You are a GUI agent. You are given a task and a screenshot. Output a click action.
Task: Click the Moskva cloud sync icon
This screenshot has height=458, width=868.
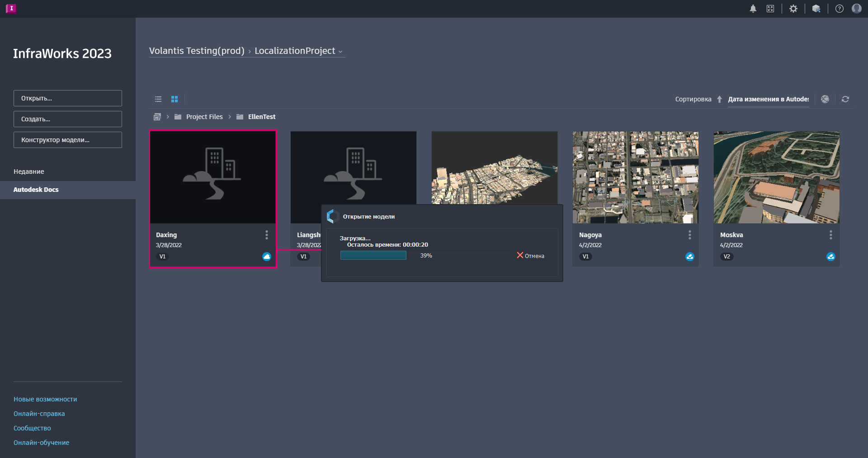pyautogui.click(x=831, y=257)
